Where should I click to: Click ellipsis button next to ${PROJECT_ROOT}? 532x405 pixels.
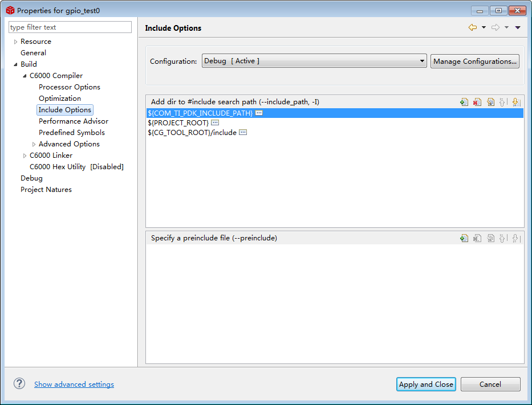[x=215, y=122]
